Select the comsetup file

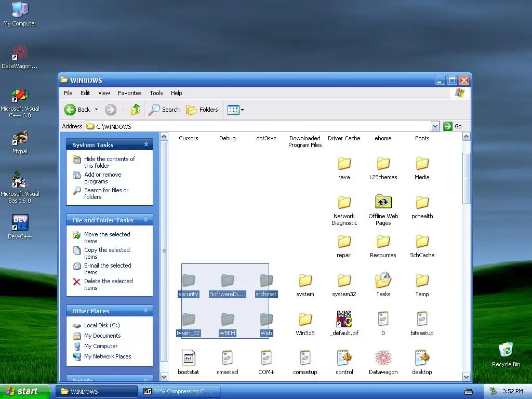pos(305,358)
